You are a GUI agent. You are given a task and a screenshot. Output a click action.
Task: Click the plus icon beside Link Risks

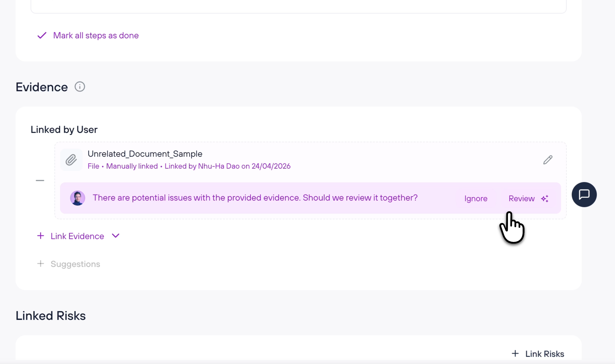point(515,353)
